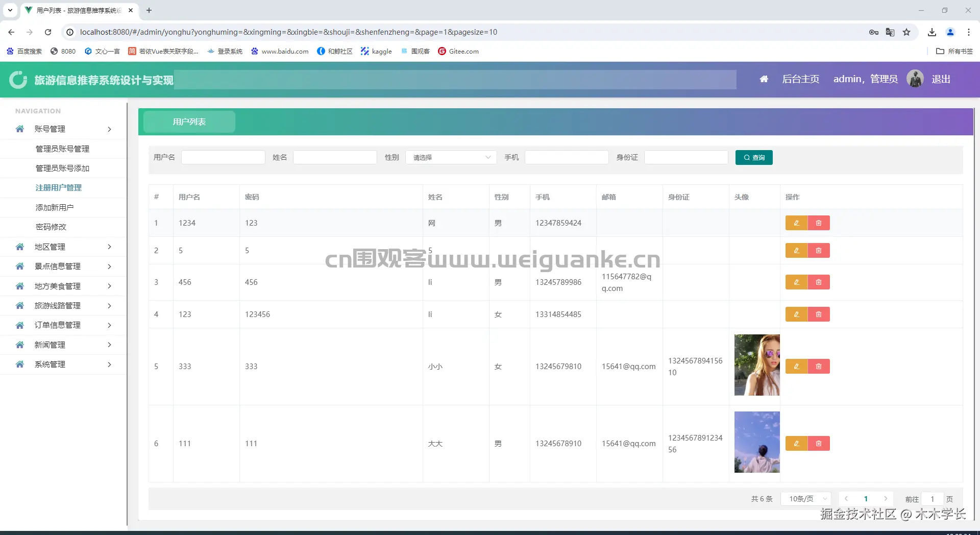Viewport: 980px width, 535px height.
Task: Open the Chrome three-dot menu
Action: [x=969, y=32]
